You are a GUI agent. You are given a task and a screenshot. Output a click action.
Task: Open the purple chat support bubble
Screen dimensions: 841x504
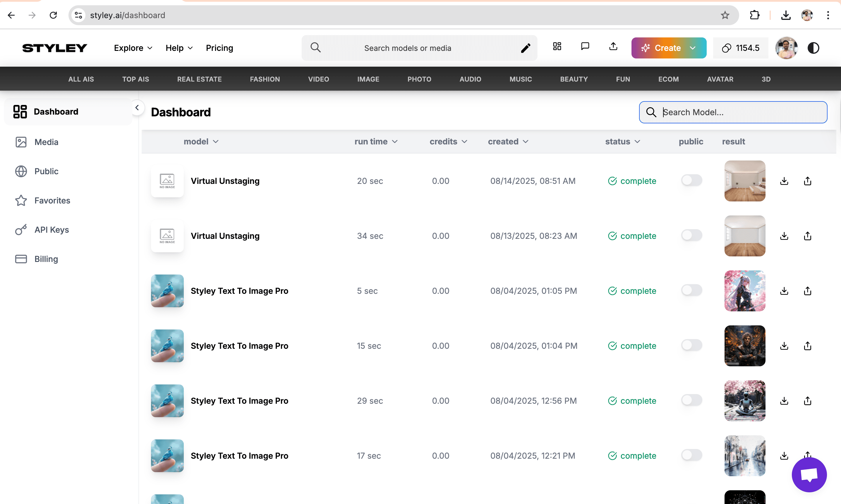coord(809,474)
